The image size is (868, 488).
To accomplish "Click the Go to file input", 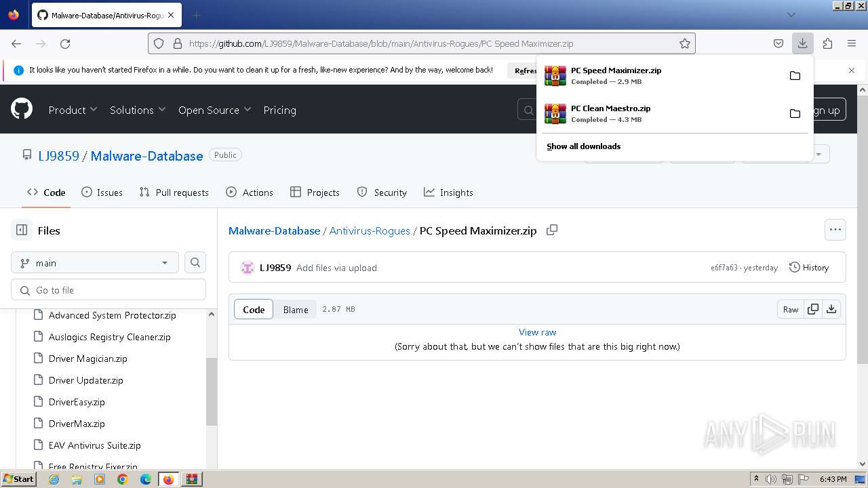I will pyautogui.click(x=108, y=289).
